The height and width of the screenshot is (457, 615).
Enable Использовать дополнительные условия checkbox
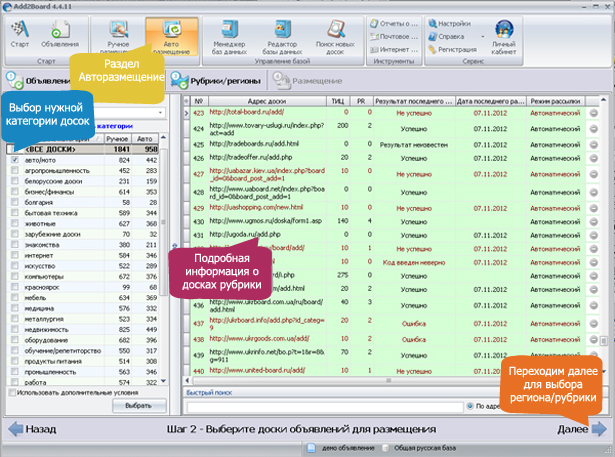click(12, 392)
